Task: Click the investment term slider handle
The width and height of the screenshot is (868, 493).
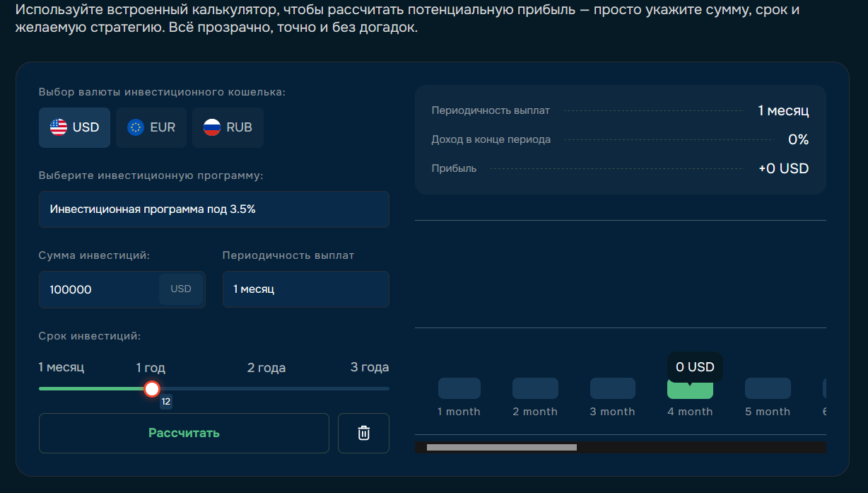Action: click(152, 388)
